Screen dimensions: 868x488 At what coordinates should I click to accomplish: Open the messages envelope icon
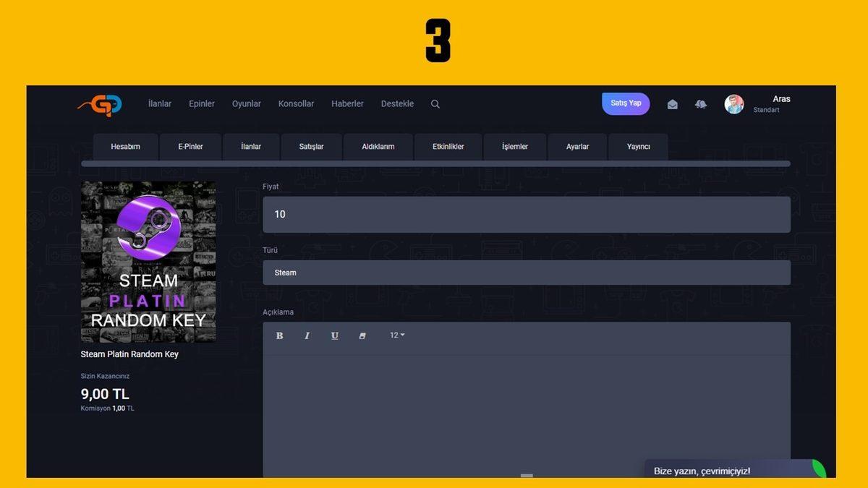coord(672,103)
